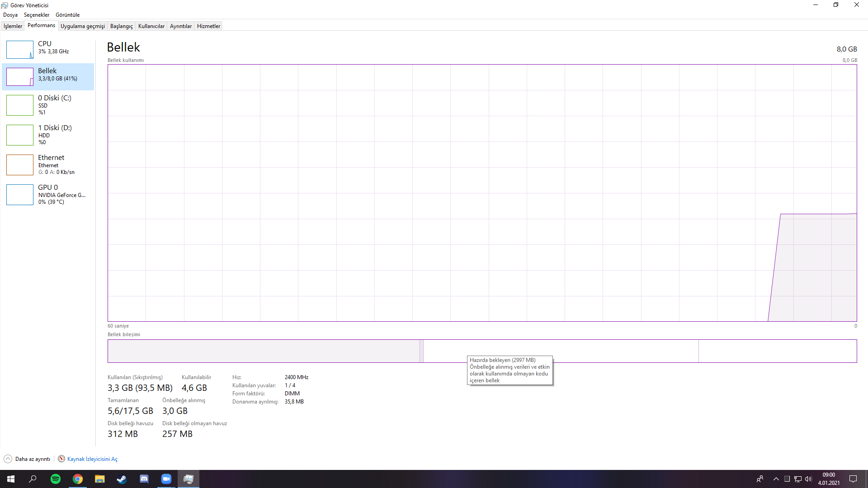Select the Ethernet performance item
This screenshot has width=868, height=488.
click(48, 164)
